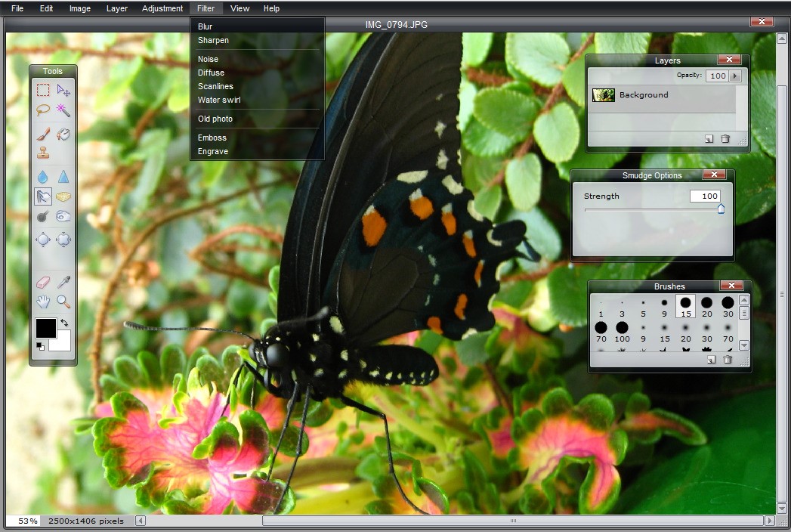Select the Rectangular Marquee tool
Image resolution: width=791 pixels, height=532 pixels.
[x=43, y=91]
